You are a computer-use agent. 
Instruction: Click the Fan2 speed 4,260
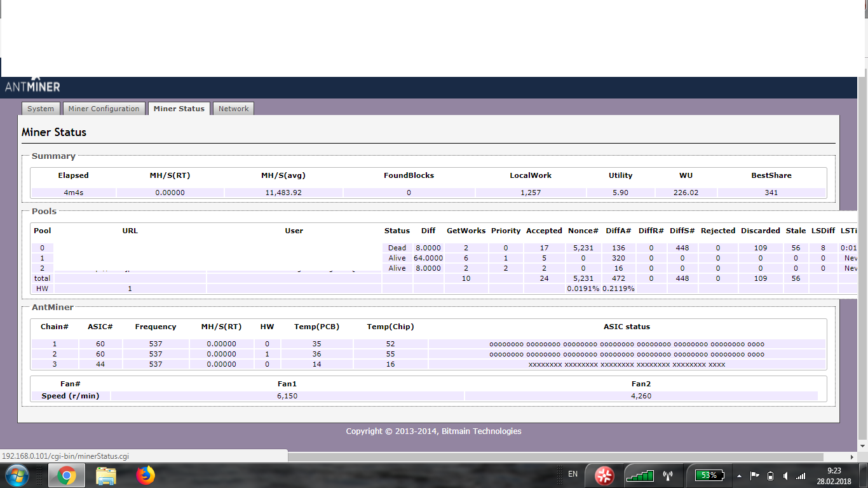pyautogui.click(x=641, y=396)
